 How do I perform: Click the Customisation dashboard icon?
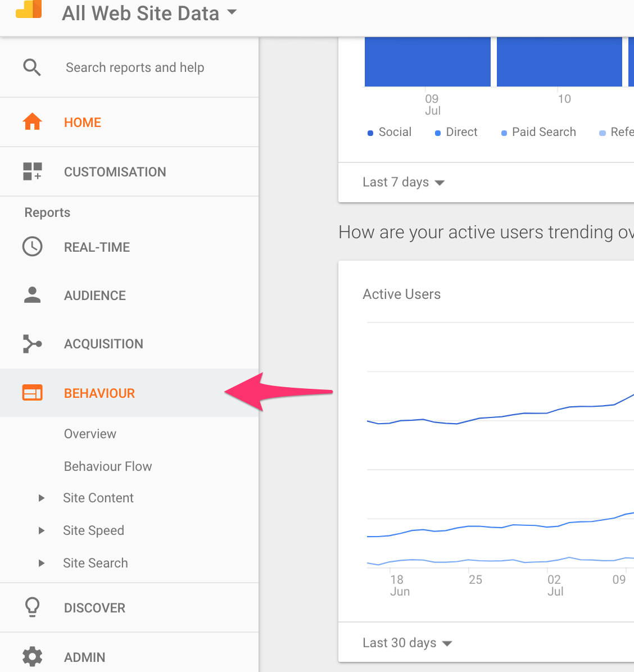33,171
